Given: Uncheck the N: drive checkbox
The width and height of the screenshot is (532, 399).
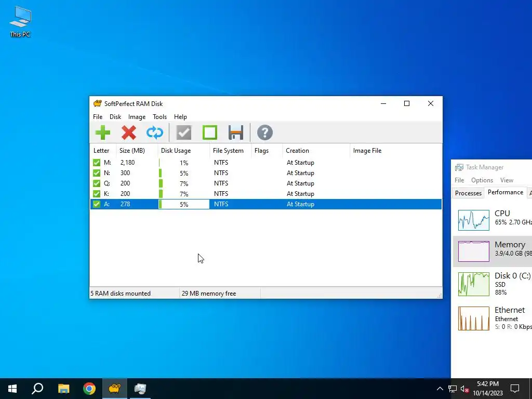Looking at the screenshot, I should [97, 173].
